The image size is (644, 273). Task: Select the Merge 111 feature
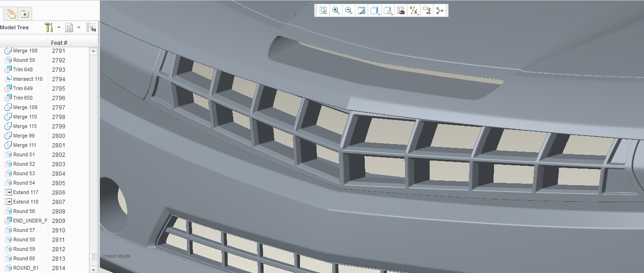[25, 145]
